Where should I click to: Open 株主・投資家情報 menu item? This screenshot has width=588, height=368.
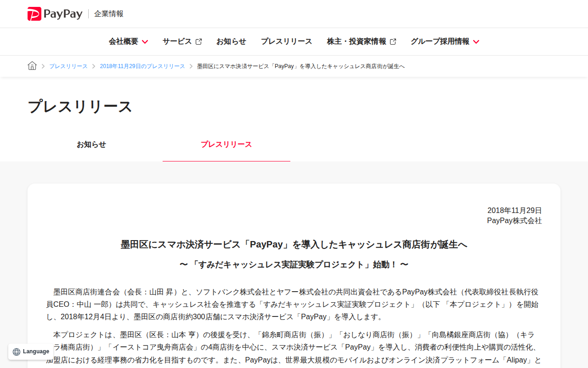(x=362, y=41)
